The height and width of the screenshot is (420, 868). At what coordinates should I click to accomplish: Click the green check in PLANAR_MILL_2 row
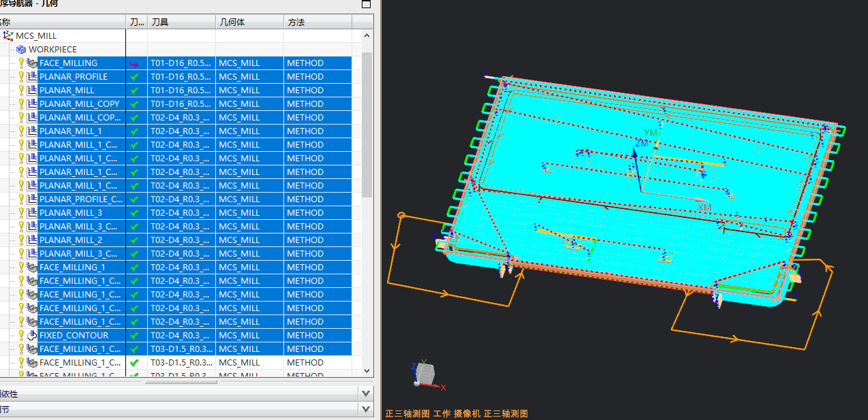click(134, 240)
